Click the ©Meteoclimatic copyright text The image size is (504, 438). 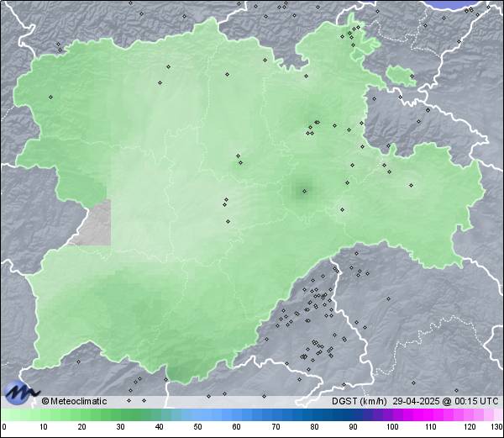pos(74,401)
